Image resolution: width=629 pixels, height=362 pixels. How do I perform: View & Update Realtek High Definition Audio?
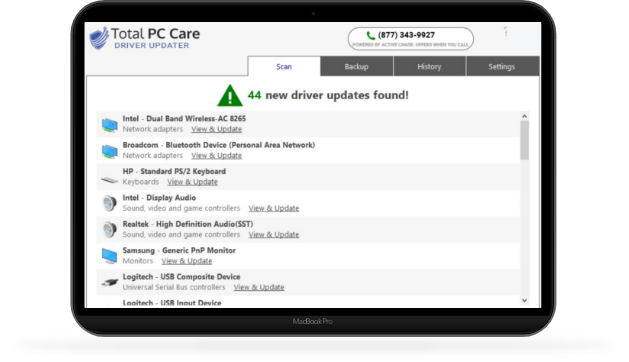click(274, 235)
